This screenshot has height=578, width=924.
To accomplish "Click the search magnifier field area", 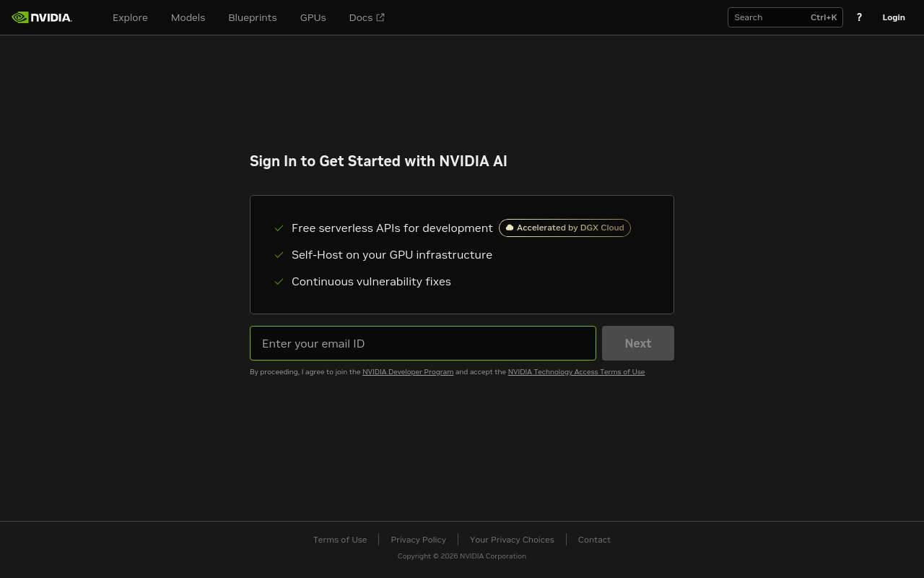I will pyautogui.click(x=765, y=17).
